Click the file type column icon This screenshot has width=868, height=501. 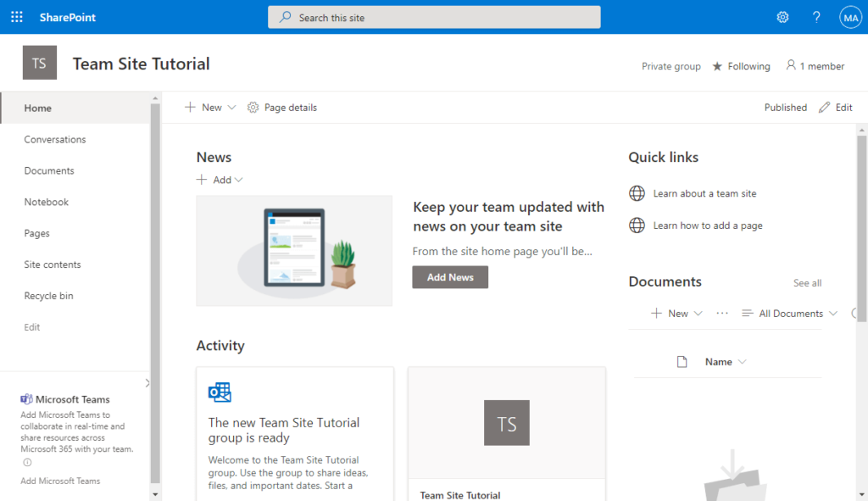[682, 361]
